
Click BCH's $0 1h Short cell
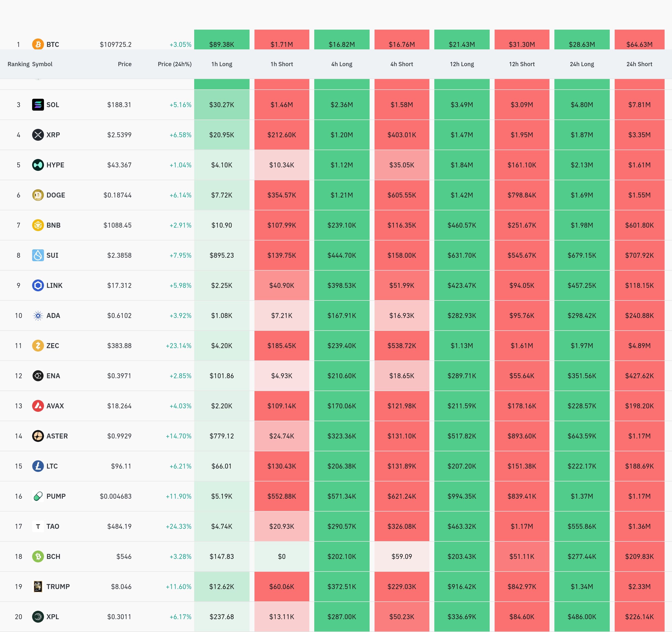[x=282, y=556]
